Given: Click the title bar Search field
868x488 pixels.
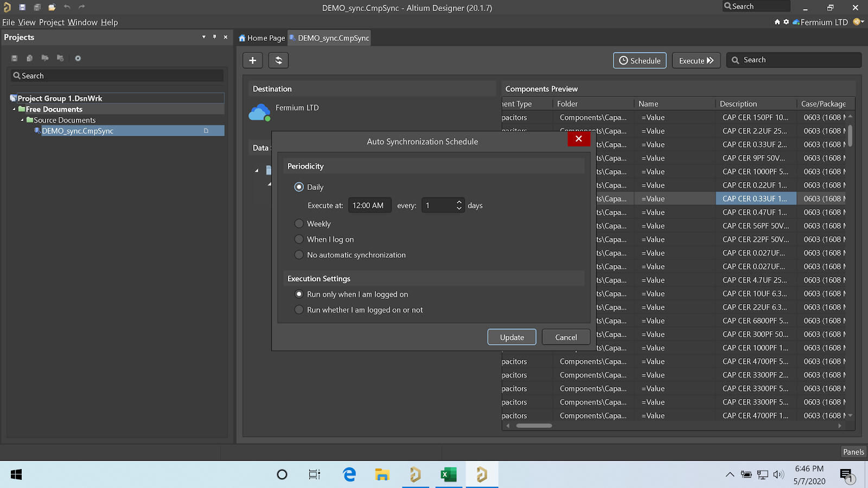Looking at the screenshot, I should (756, 7).
